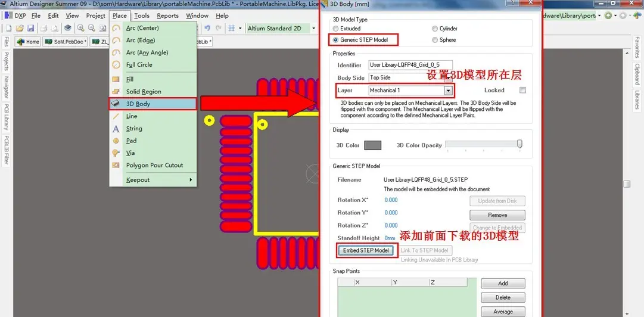
Task: Click the Via icon in Place menu
Action: pos(116,153)
